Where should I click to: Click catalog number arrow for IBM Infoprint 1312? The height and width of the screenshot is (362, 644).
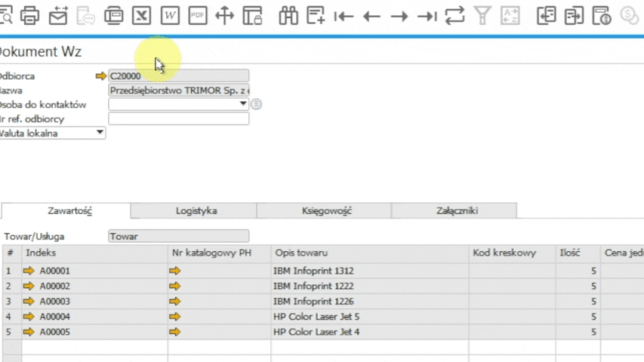point(175,271)
